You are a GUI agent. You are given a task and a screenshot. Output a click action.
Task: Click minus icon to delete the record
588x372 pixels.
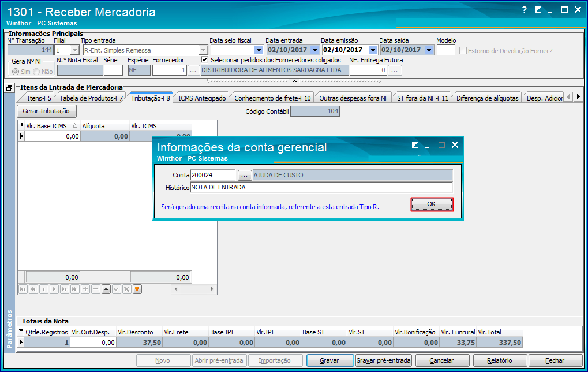(96, 289)
